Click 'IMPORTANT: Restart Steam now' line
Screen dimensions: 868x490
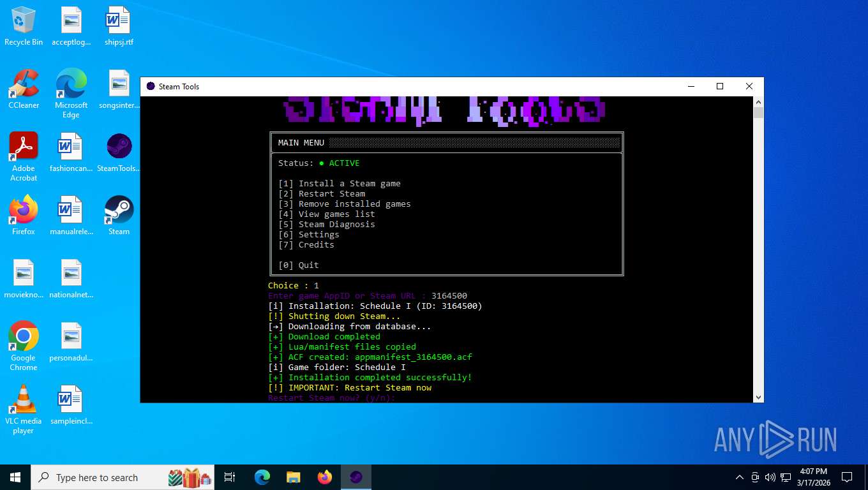(350, 388)
